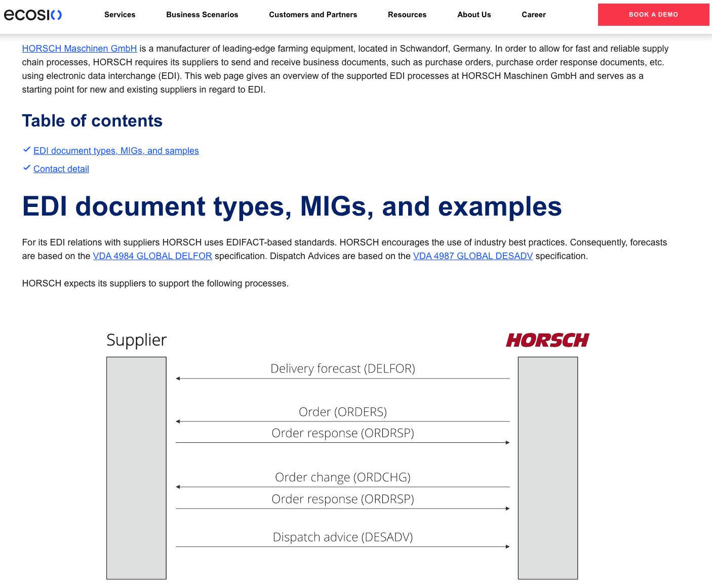The image size is (712, 588).
Task: Click the checkmark icon beside Contact detail link
Action: click(27, 168)
